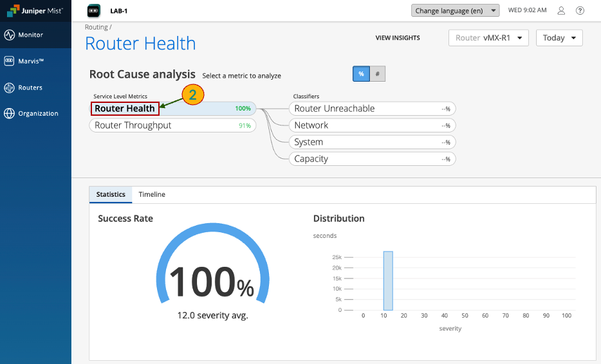Screen dimensions: 601x364
Task: Select the Statistics tab
Action: [111, 194]
